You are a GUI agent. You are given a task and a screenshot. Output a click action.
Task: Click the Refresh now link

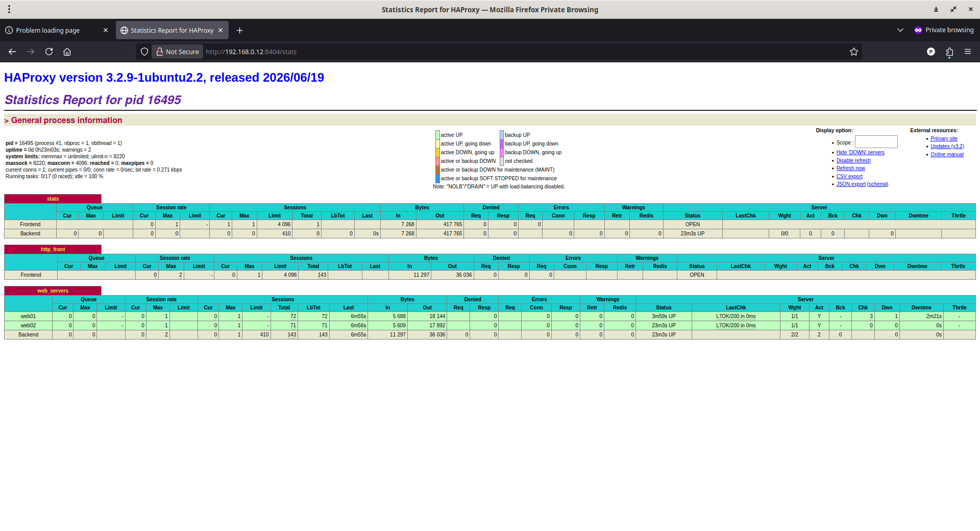coord(850,168)
